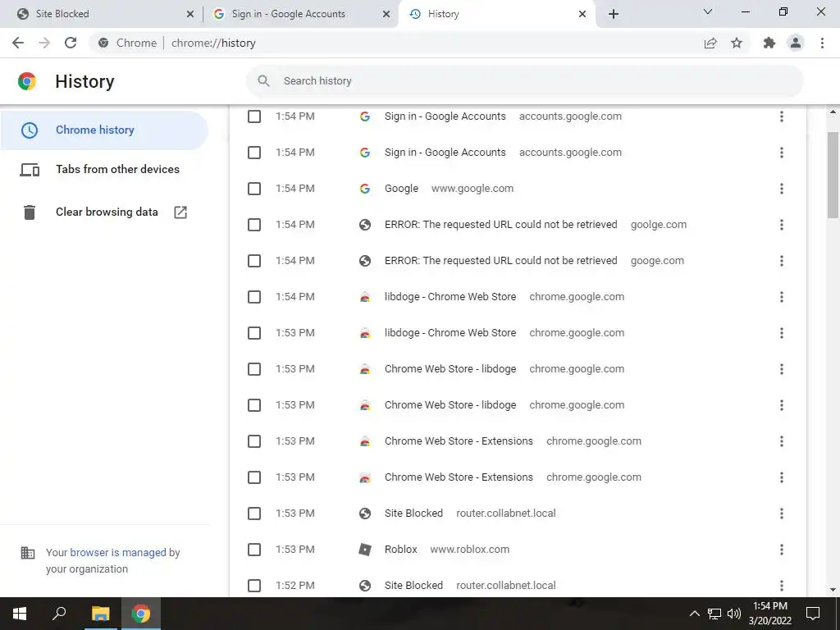Screen dimensions: 840x630
Task: Open more actions for googe.com entry
Action: (x=782, y=261)
